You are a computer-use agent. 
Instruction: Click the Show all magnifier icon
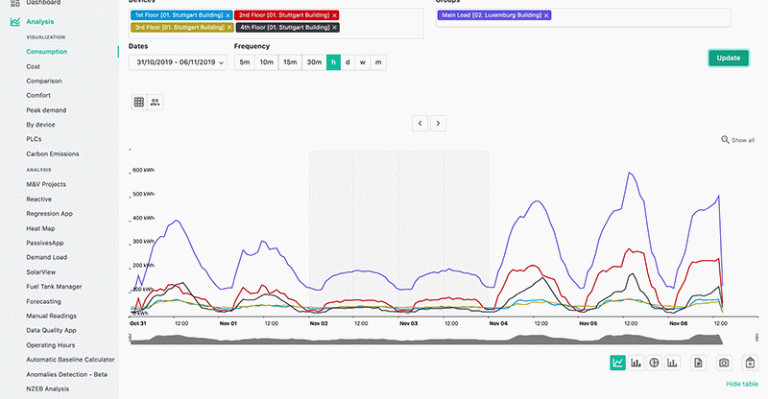pyautogui.click(x=725, y=140)
